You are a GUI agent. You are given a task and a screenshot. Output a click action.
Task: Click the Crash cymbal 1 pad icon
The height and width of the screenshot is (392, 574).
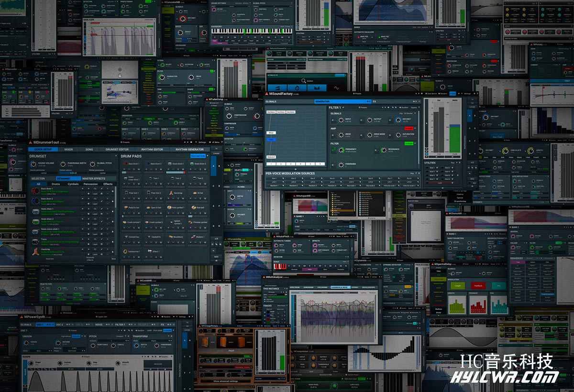(124, 222)
